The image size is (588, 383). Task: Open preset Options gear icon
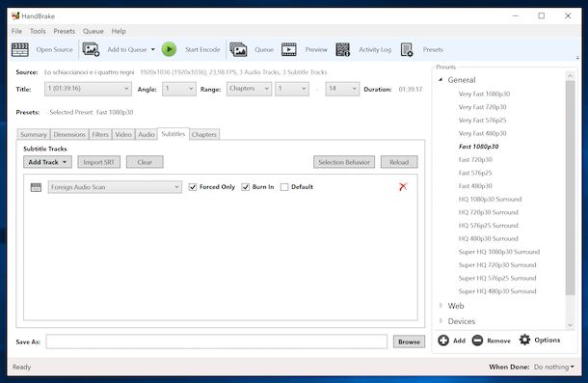click(x=524, y=340)
